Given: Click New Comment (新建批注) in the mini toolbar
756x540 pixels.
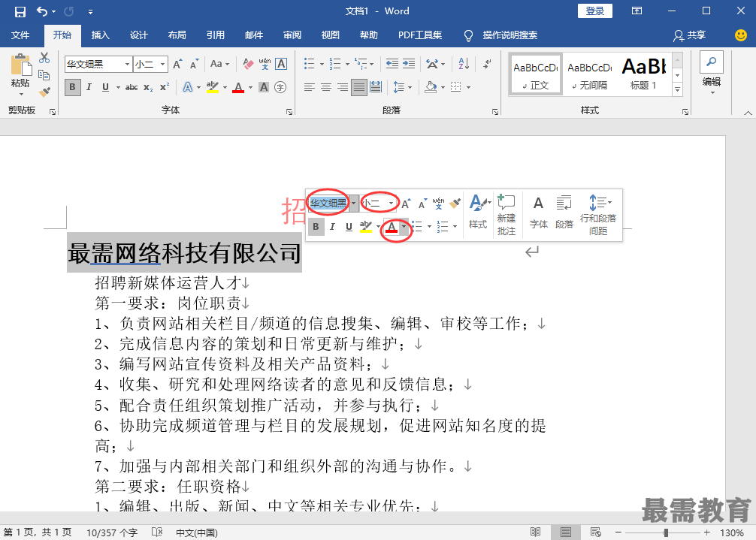Looking at the screenshot, I should (507, 215).
